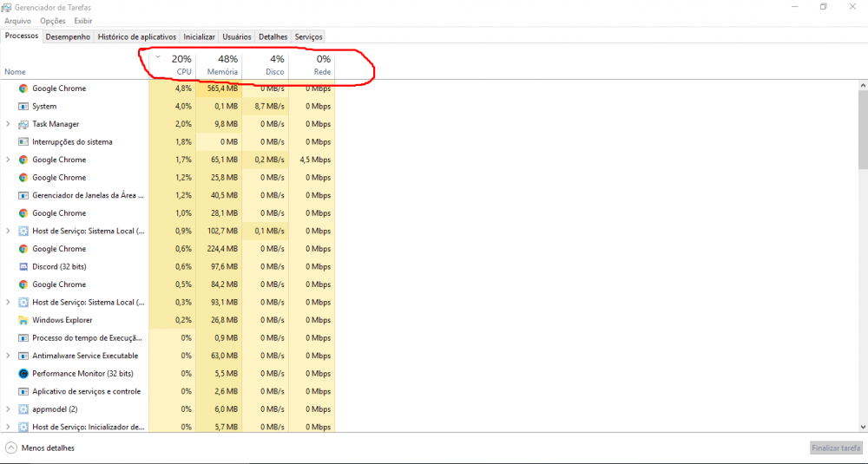The height and width of the screenshot is (464, 868).
Task: Open the Arquivo menu
Action: pyautogui.click(x=17, y=20)
